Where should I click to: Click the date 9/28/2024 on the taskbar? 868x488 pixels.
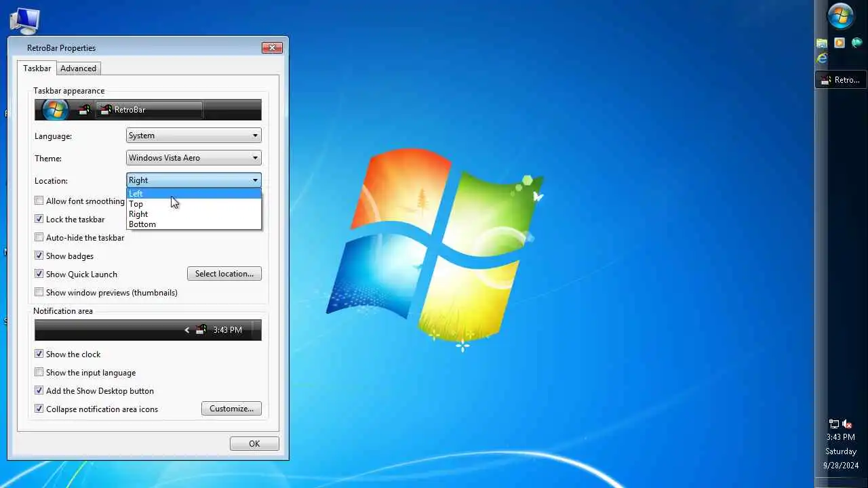coord(841,466)
